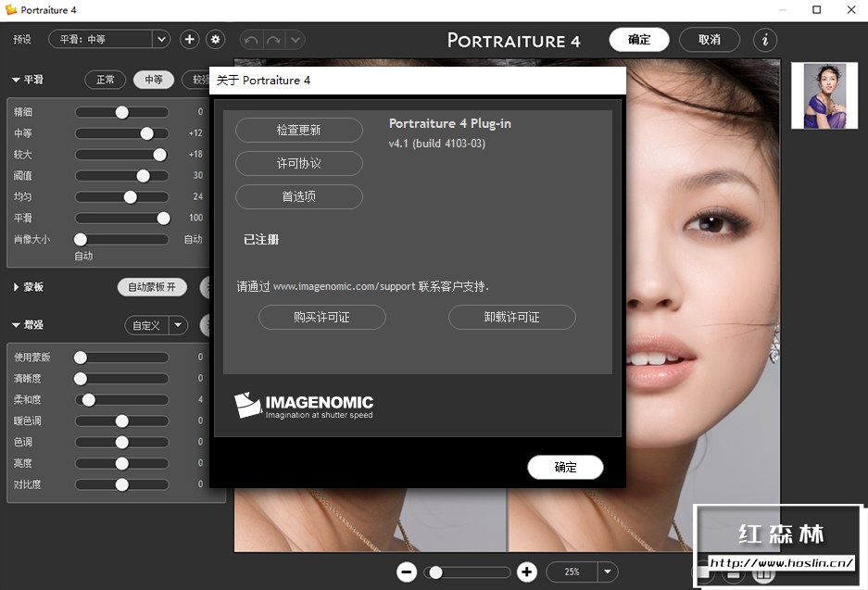Click 检查更新 in About dialog
Viewport: 868px width, 590px height.
(299, 130)
